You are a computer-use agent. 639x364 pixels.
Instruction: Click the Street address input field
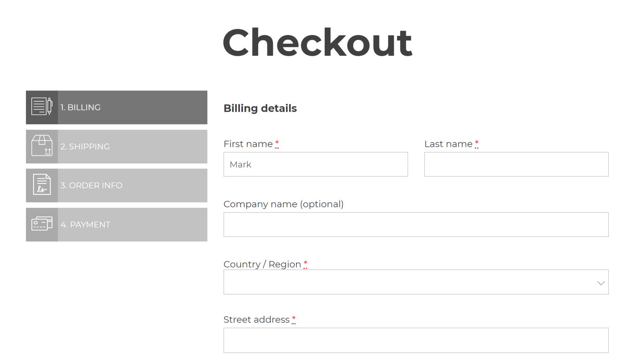coord(416,340)
